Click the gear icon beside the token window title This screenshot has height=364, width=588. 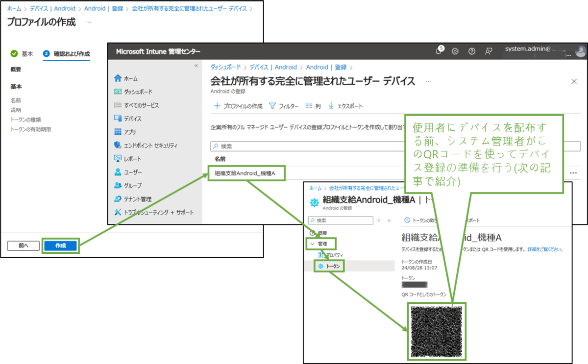(314, 202)
